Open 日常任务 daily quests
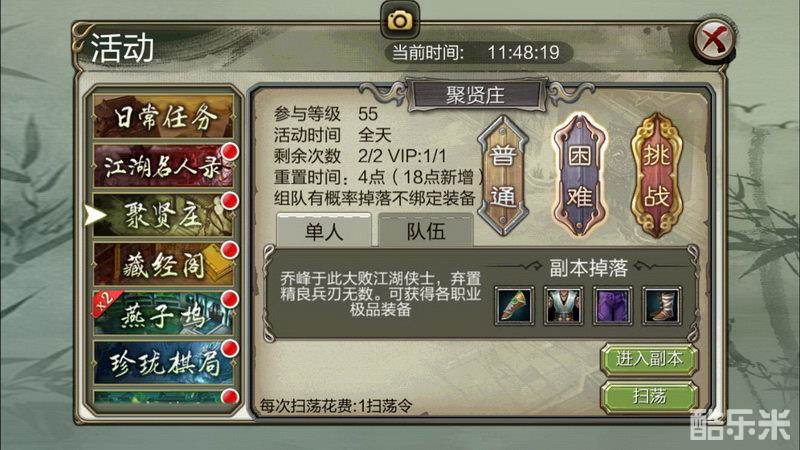800x450 pixels. [x=163, y=117]
